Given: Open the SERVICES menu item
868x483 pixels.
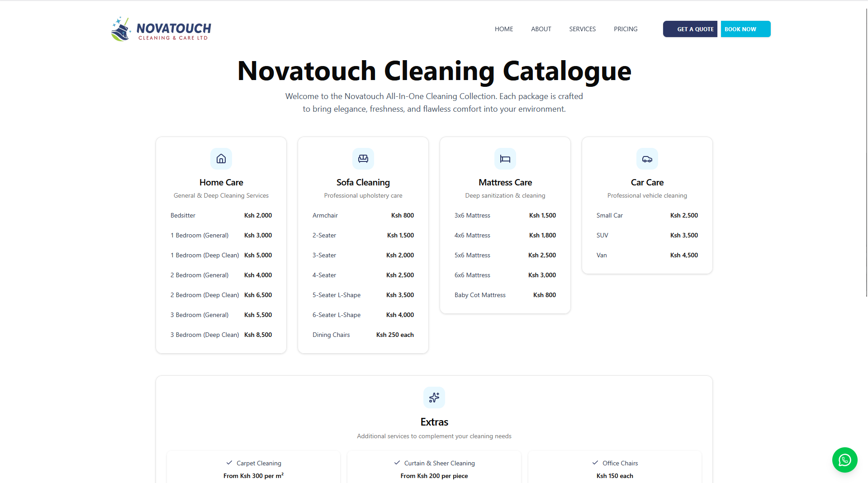Looking at the screenshot, I should [583, 29].
